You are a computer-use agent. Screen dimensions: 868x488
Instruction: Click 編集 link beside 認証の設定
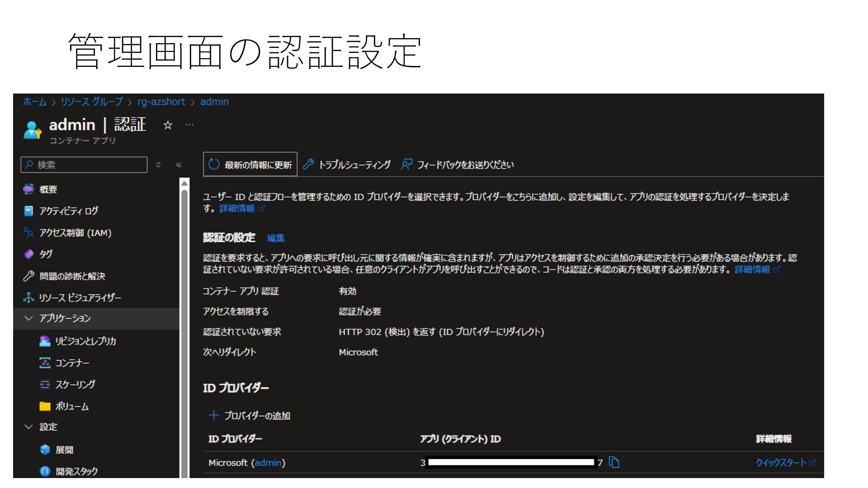(x=276, y=238)
